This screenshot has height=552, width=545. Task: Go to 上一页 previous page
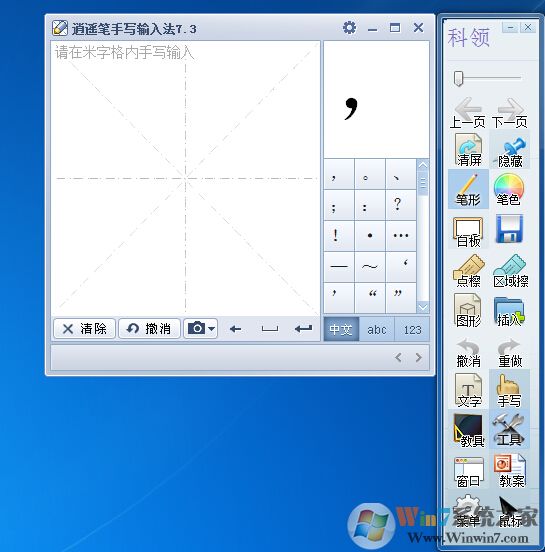click(468, 113)
